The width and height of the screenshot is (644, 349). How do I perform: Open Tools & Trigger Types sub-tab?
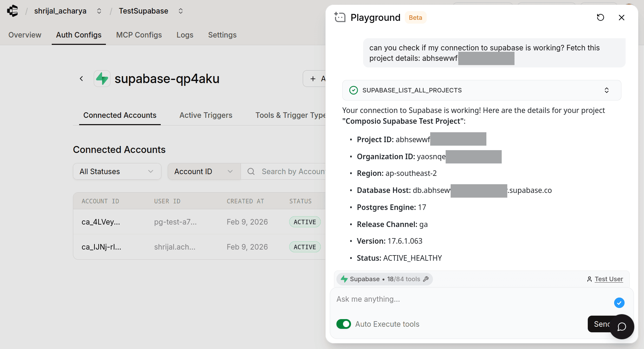pos(290,115)
